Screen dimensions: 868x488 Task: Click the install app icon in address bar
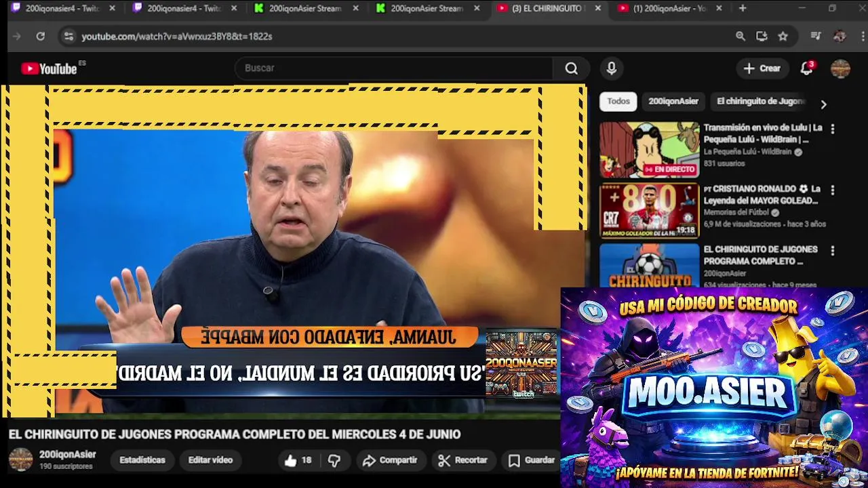762,37
